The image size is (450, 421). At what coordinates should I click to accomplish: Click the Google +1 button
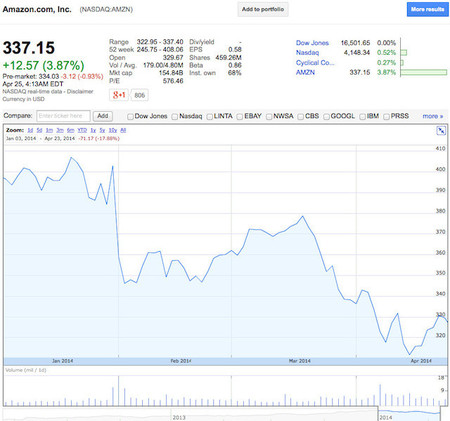tap(119, 95)
